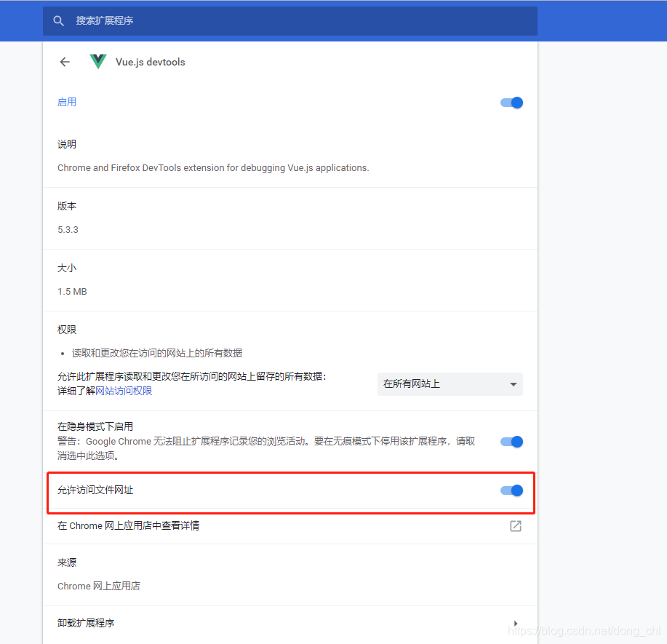Click the 权限 heading
667x644 pixels.
pos(67,330)
